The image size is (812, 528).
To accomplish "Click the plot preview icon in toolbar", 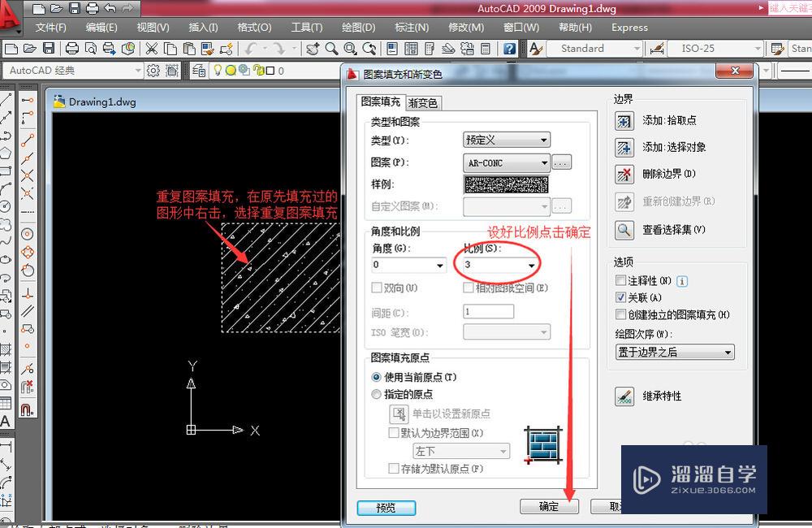I will [x=91, y=49].
